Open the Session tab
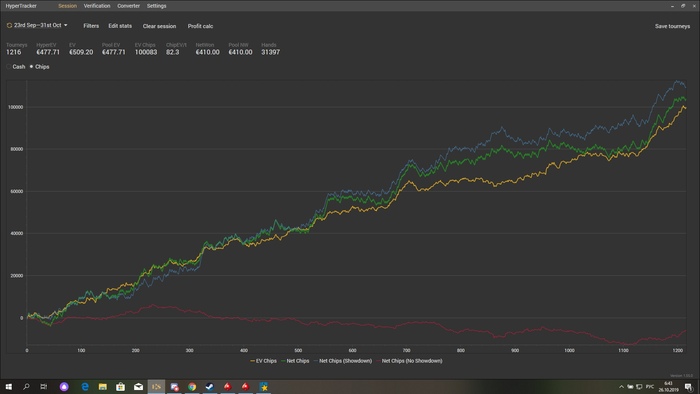 pos(67,6)
